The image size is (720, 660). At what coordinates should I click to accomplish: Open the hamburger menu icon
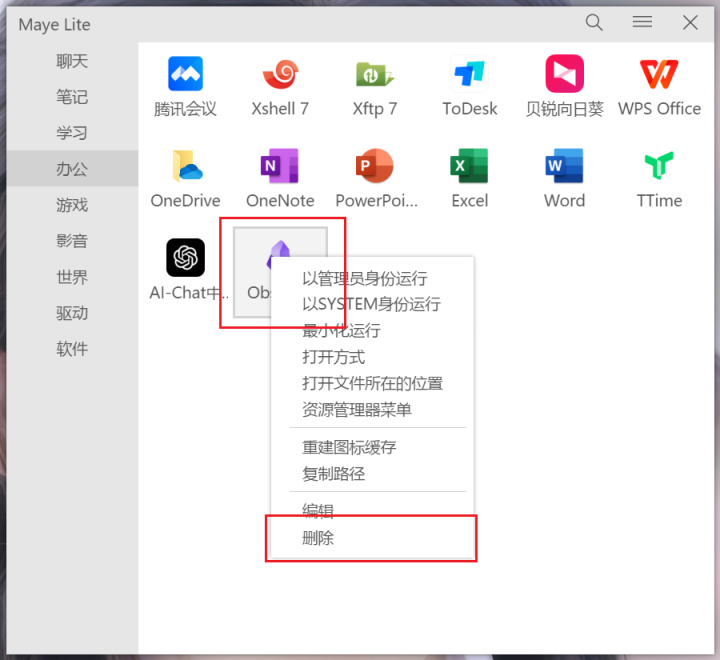pyautogui.click(x=642, y=22)
